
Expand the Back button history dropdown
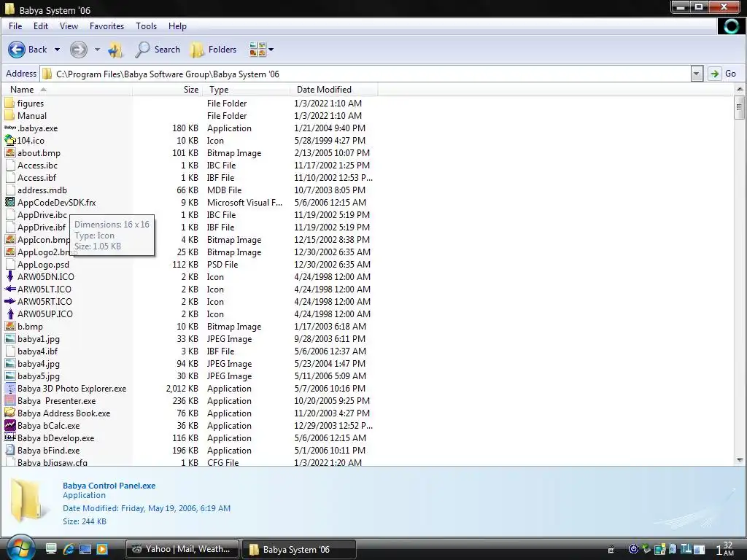point(57,50)
